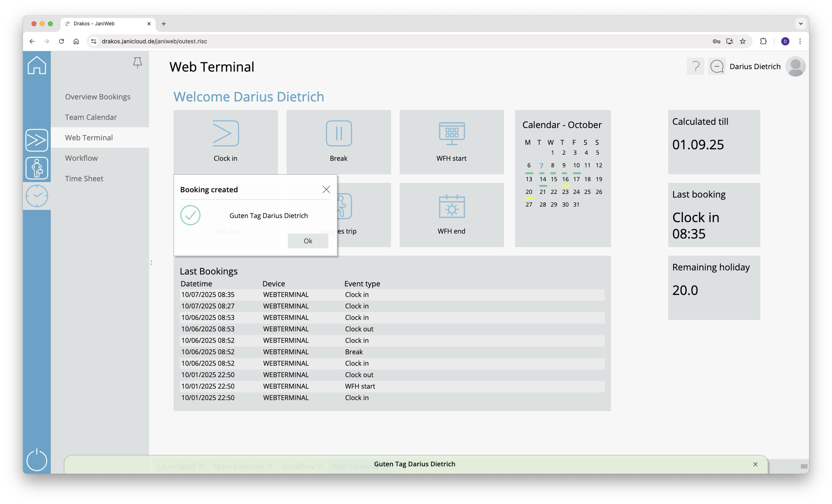Open the double-arrow terminal module icon
Viewport: 832px width, 504px height.
[x=37, y=140]
